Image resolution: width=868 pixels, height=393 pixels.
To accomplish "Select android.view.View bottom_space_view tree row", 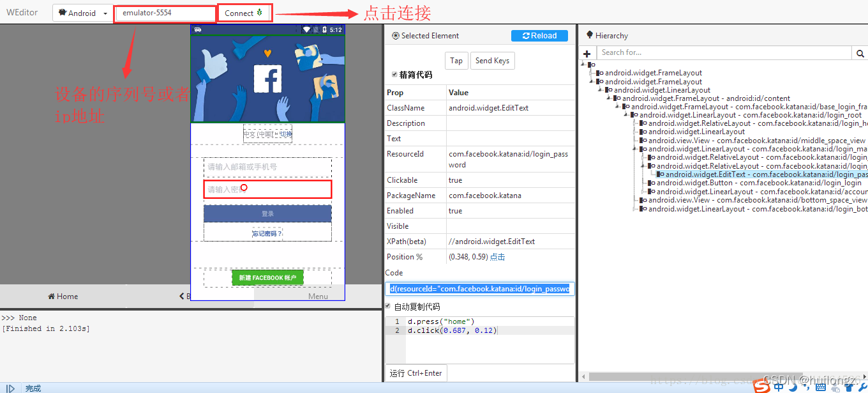I will [753, 200].
